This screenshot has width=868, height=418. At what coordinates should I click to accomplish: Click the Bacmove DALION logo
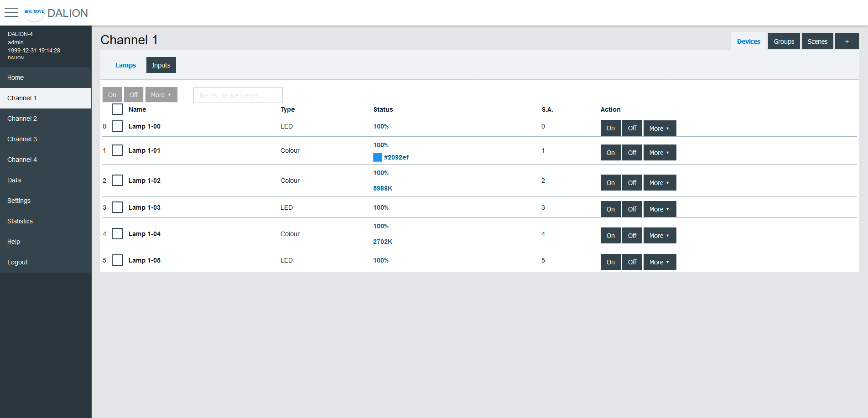34,13
